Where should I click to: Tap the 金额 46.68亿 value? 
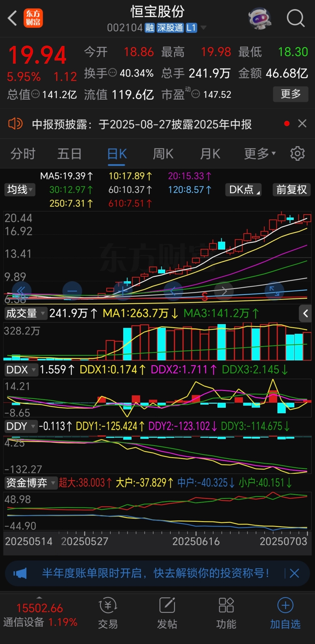(x=273, y=73)
